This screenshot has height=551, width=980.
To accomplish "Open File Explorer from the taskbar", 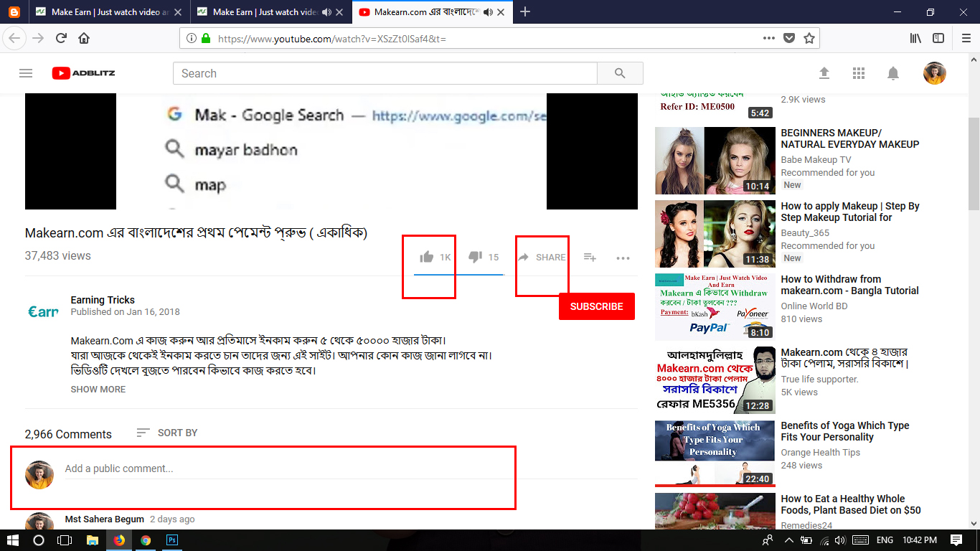I will 93,540.
